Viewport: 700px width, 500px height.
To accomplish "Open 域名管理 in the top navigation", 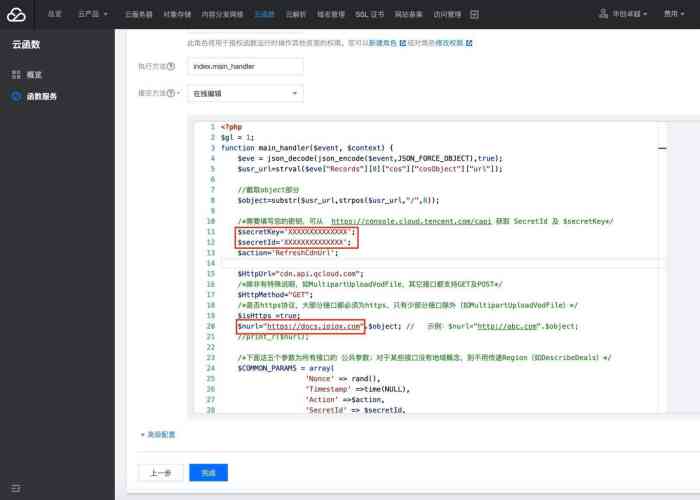I will click(x=330, y=14).
